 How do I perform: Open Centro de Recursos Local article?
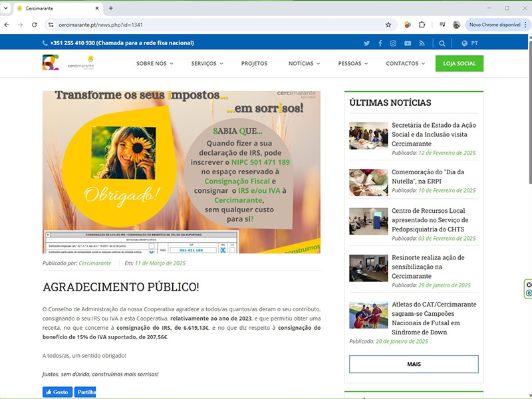[x=430, y=220]
